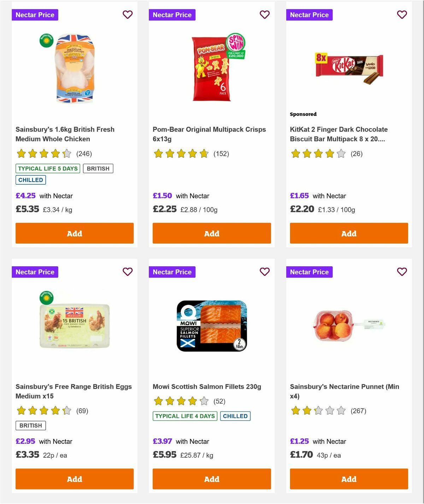Add the whole chicken to the trolley
The image size is (424, 504).
coord(74,233)
